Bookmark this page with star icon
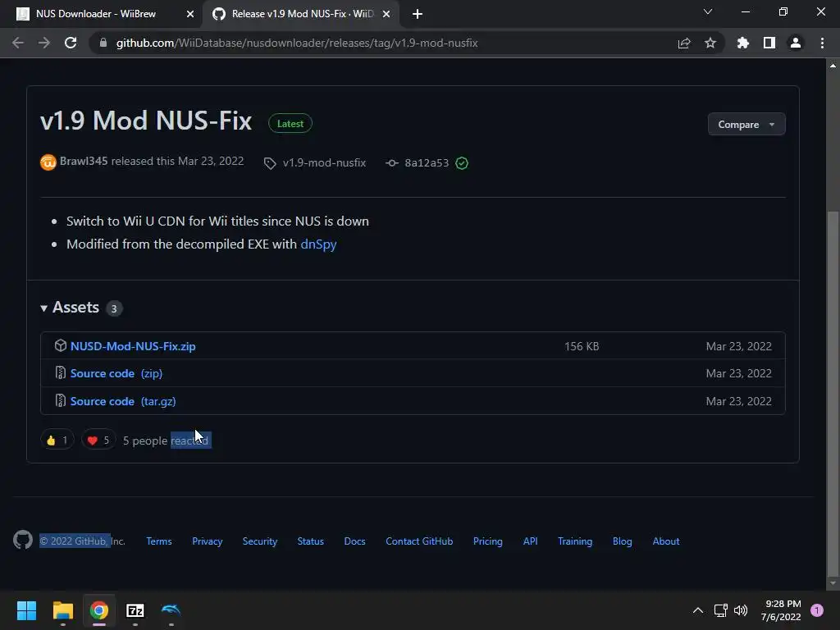 (710, 43)
